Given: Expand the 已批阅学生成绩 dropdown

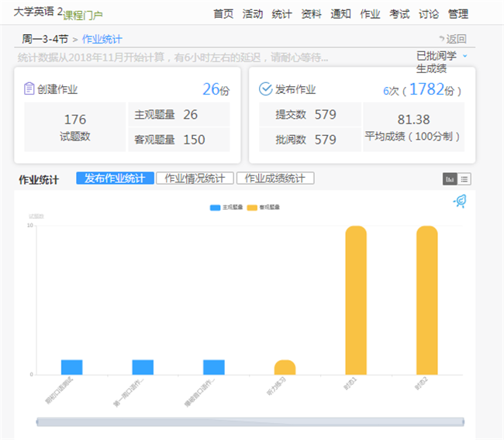Looking at the screenshot, I should (464, 56).
